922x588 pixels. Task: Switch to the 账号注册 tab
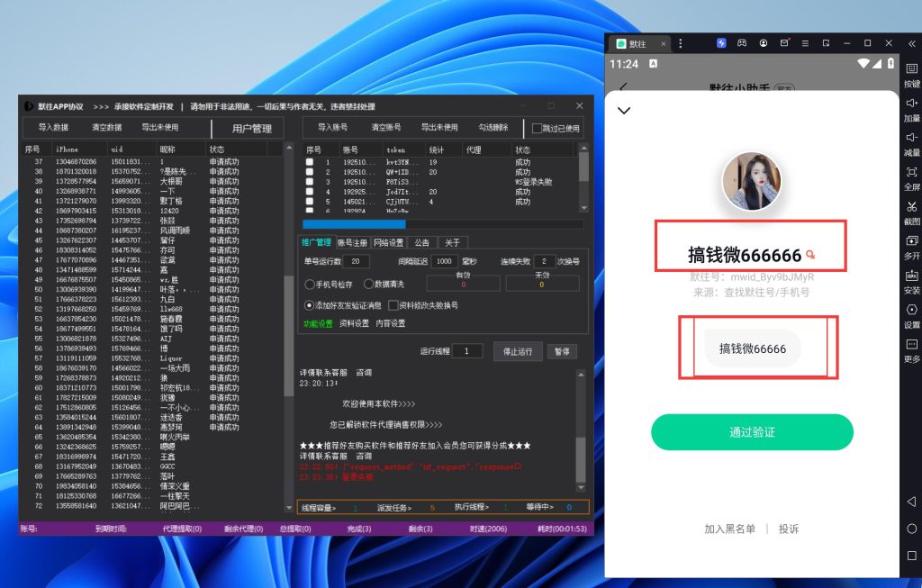(352, 242)
